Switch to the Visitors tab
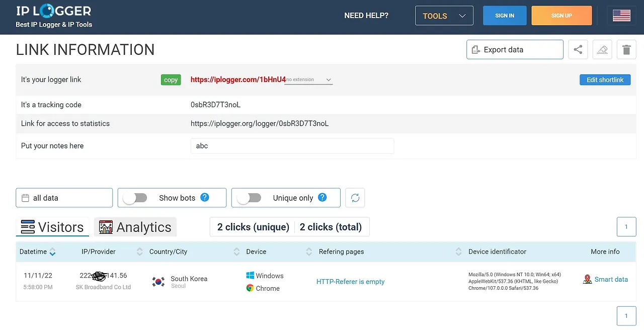This screenshot has height=335, width=644. point(52,227)
